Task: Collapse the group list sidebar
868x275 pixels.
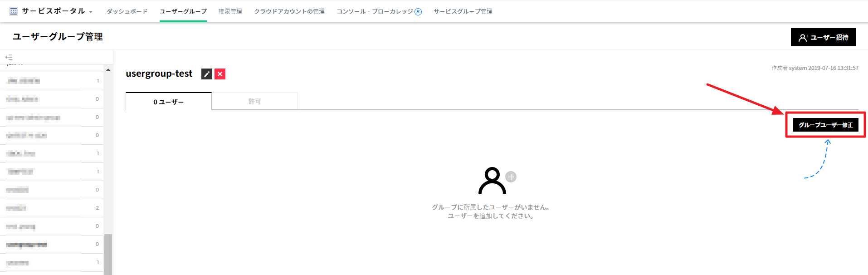Action: click(9, 57)
